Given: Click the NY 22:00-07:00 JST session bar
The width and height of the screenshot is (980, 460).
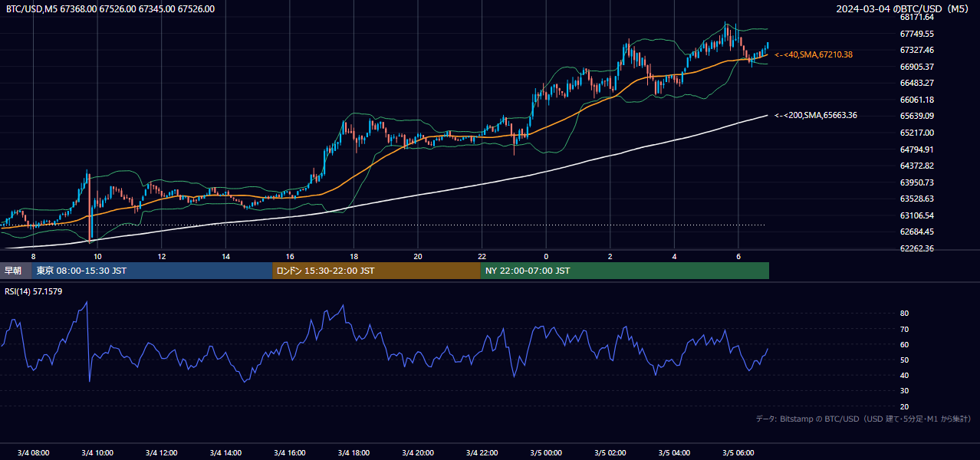Looking at the screenshot, I should tap(625, 271).
